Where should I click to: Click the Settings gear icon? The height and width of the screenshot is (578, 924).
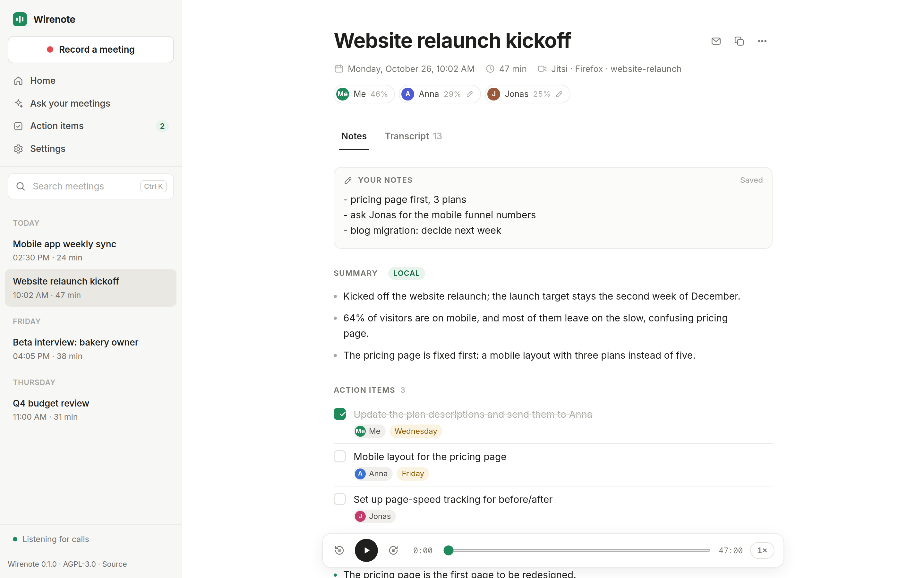point(18,149)
